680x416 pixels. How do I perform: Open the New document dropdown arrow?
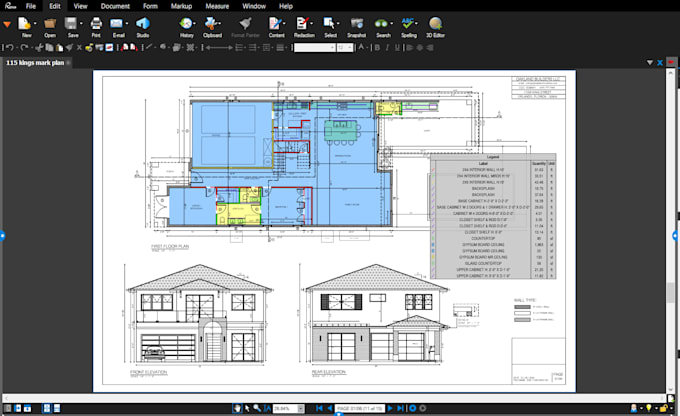click(35, 23)
